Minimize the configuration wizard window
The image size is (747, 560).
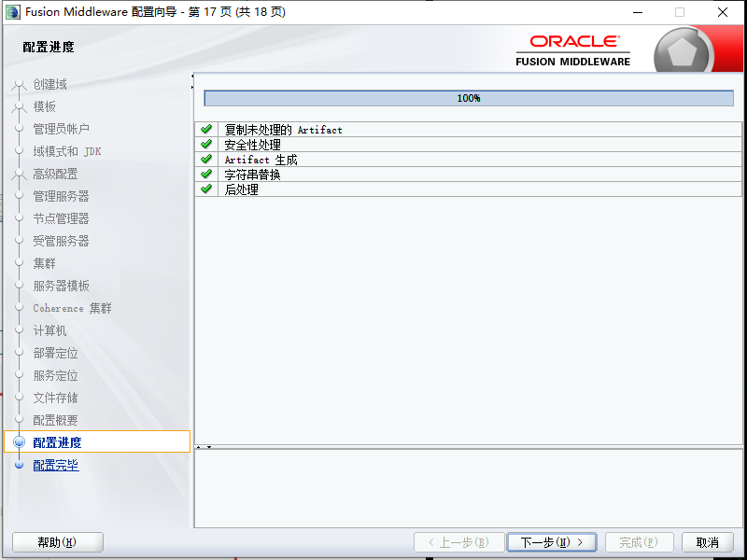click(638, 12)
